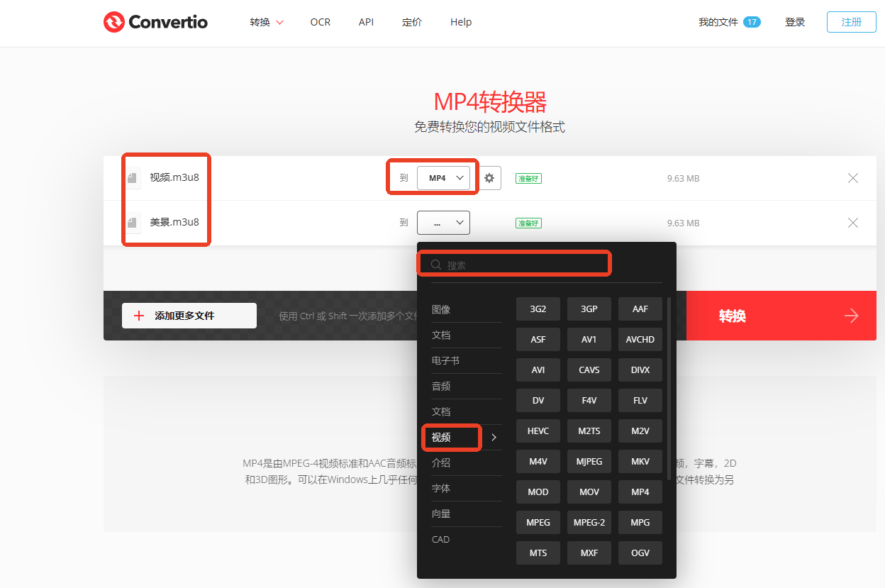
Task: Click the file icon beside 视频.m3u8
Action: pos(132,177)
